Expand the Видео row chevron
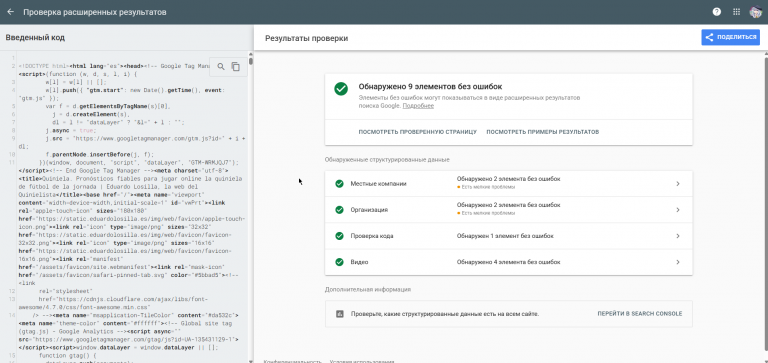768x363 pixels. click(678, 262)
